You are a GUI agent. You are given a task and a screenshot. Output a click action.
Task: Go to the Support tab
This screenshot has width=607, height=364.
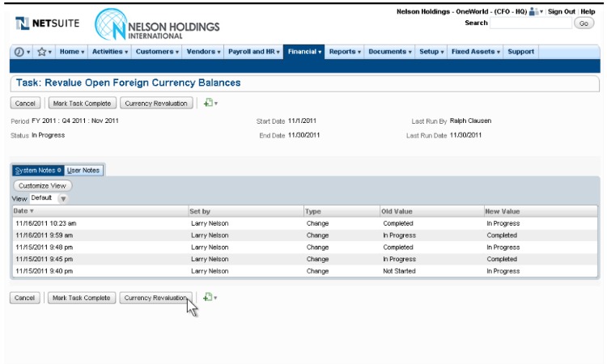point(520,52)
